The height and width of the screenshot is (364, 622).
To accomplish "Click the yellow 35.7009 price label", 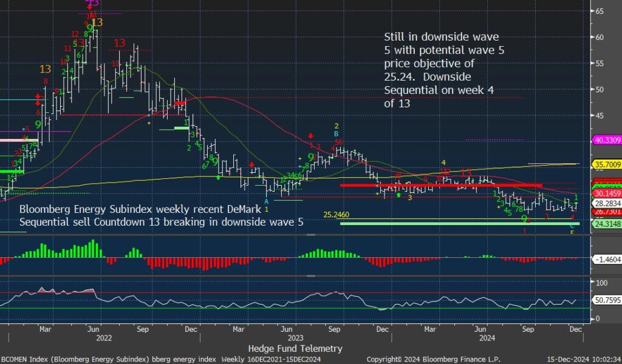I will click(x=606, y=164).
